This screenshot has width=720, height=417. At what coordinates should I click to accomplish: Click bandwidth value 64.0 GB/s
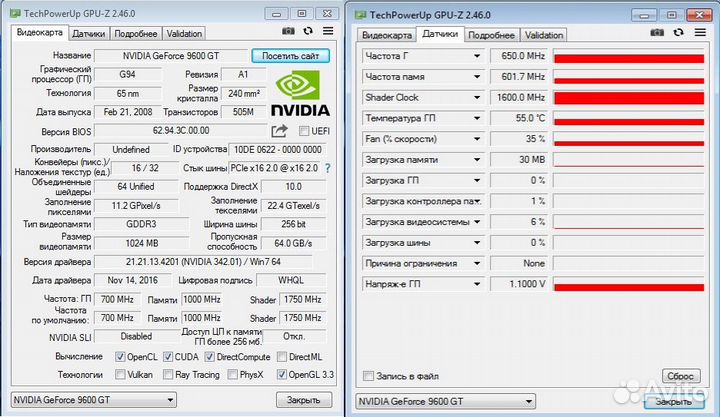[x=293, y=243]
